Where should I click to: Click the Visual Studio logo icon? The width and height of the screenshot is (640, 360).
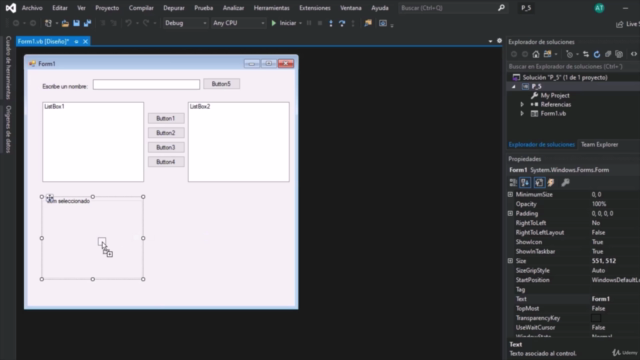click(x=11, y=8)
